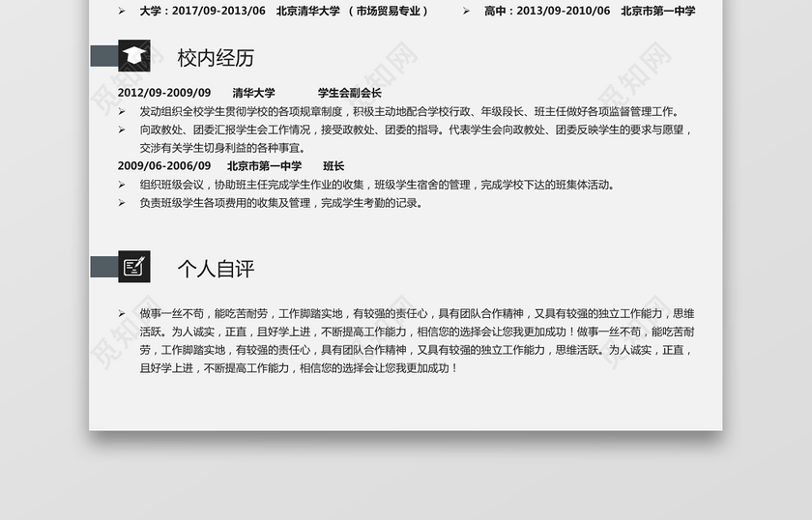Click the date range 2009/06-2006/09
Viewport: 812px width, 520px height.
[164, 165]
